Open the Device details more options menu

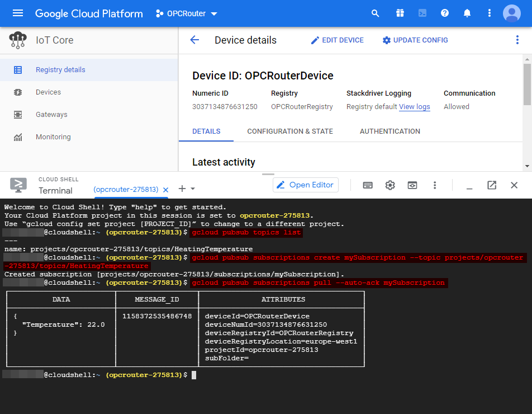pos(517,40)
